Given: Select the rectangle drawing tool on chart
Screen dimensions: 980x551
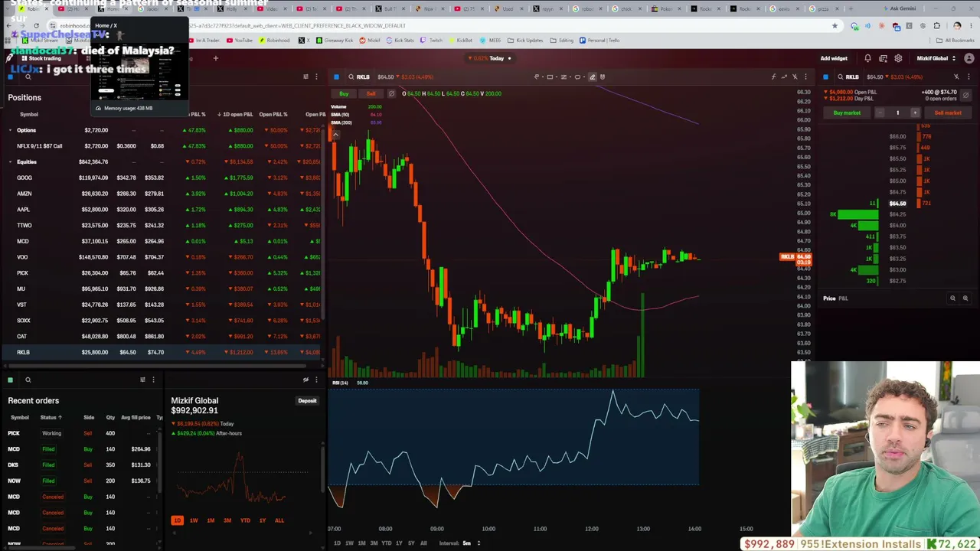Looking at the screenshot, I should 550,77.
